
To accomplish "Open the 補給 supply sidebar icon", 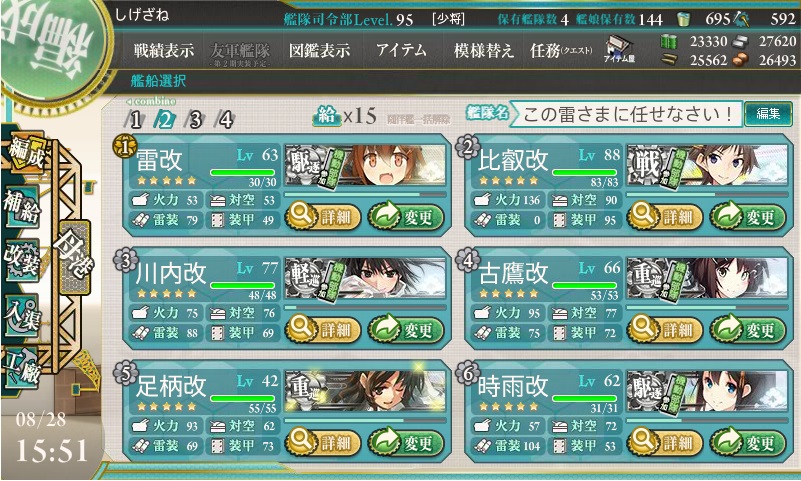I will pyautogui.click(x=22, y=207).
